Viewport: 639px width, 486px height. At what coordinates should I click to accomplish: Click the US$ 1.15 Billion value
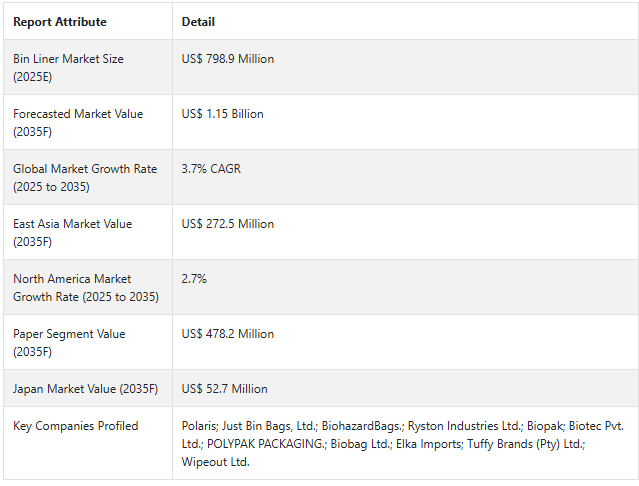pos(222,114)
